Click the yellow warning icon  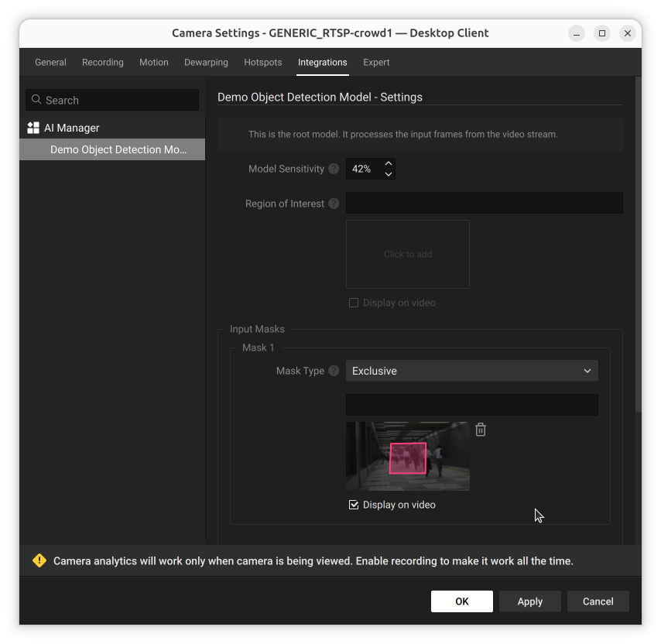39,560
